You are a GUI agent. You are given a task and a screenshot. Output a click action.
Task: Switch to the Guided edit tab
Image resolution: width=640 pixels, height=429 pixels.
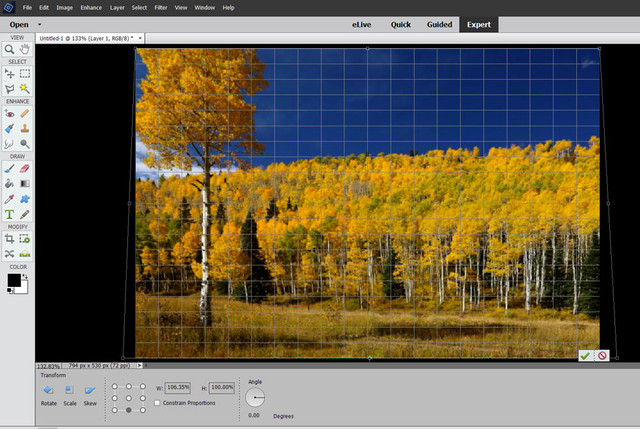[x=440, y=24]
